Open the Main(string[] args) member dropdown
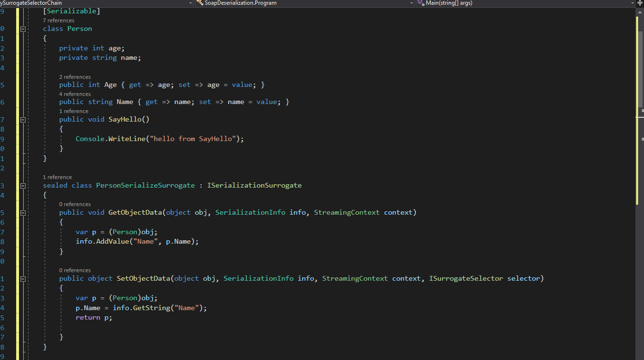 (x=525, y=3)
